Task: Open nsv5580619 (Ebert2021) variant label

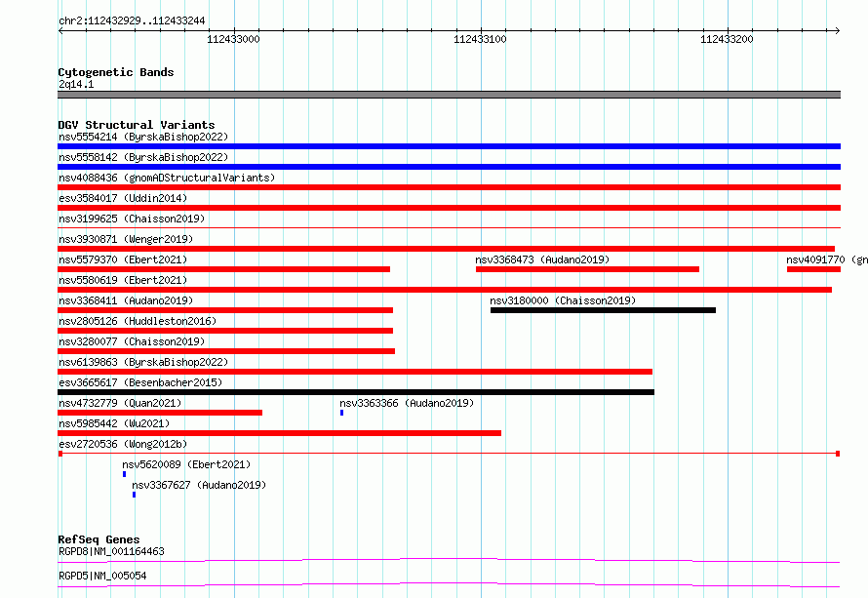Action: pos(123,280)
